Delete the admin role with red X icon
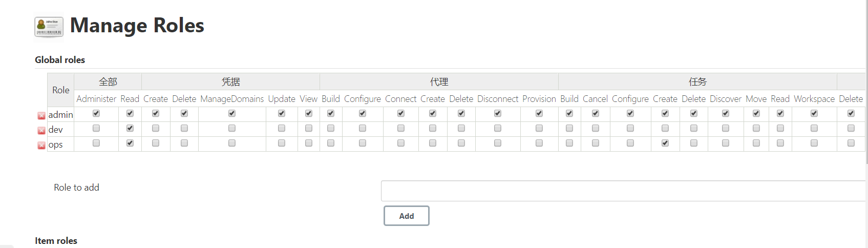The height and width of the screenshot is (248, 868). tap(41, 116)
